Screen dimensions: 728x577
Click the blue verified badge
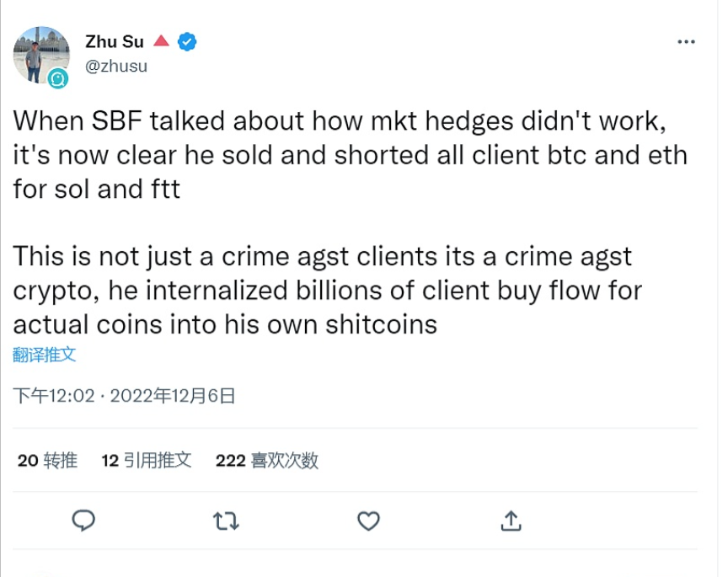point(187,42)
